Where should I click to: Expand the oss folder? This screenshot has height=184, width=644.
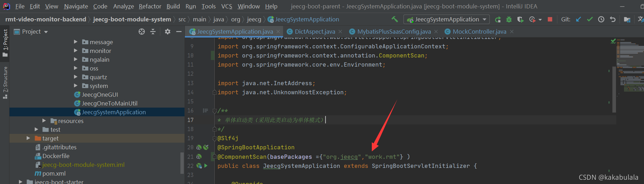[x=75, y=68]
